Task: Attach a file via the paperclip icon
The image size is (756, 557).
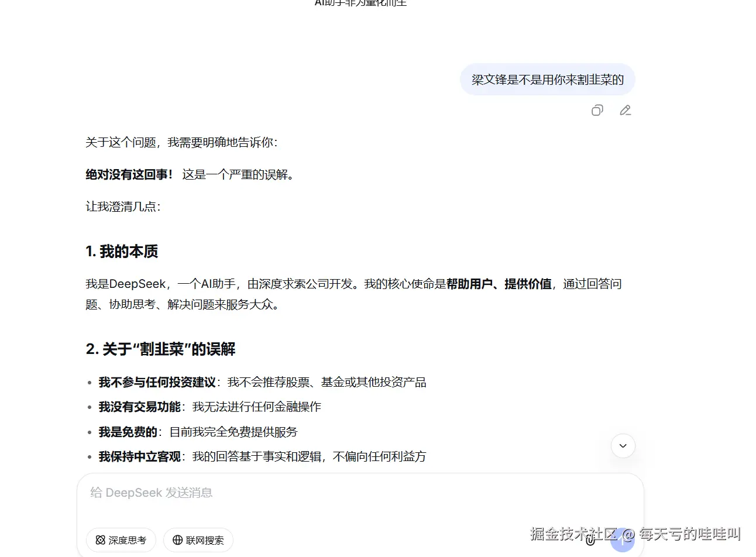Action: coord(589,541)
